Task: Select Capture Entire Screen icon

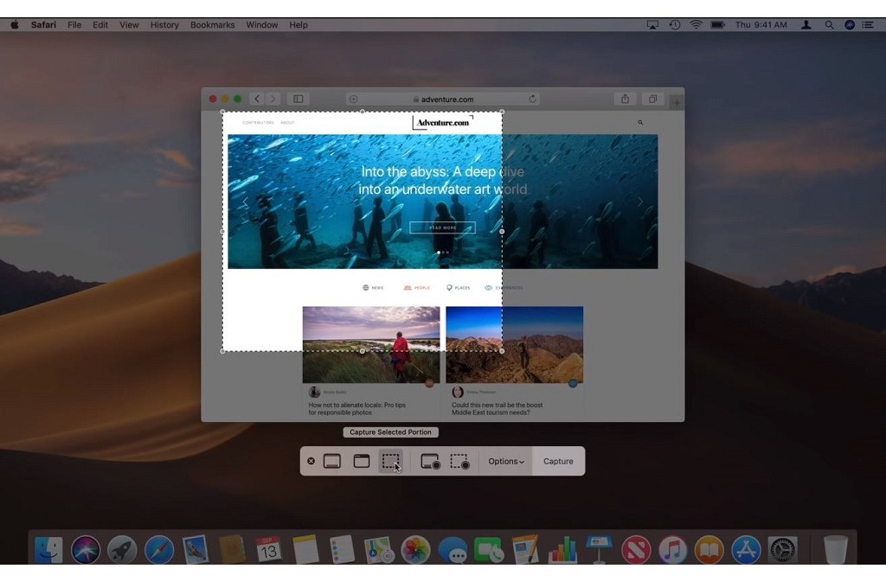Action: point(331,461)
